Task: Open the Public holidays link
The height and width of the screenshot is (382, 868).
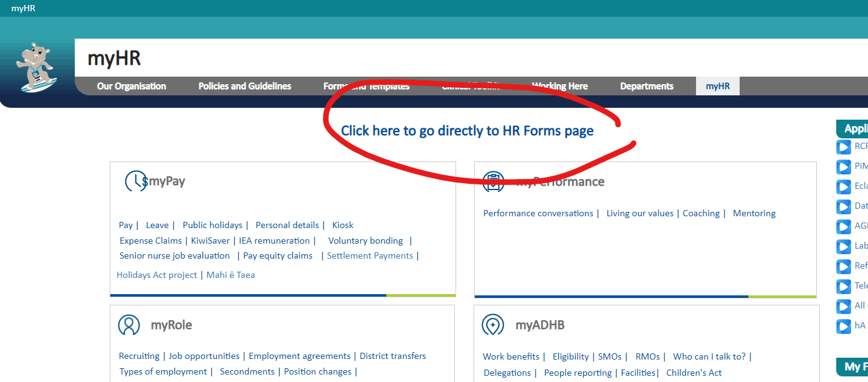Action: 212,225
